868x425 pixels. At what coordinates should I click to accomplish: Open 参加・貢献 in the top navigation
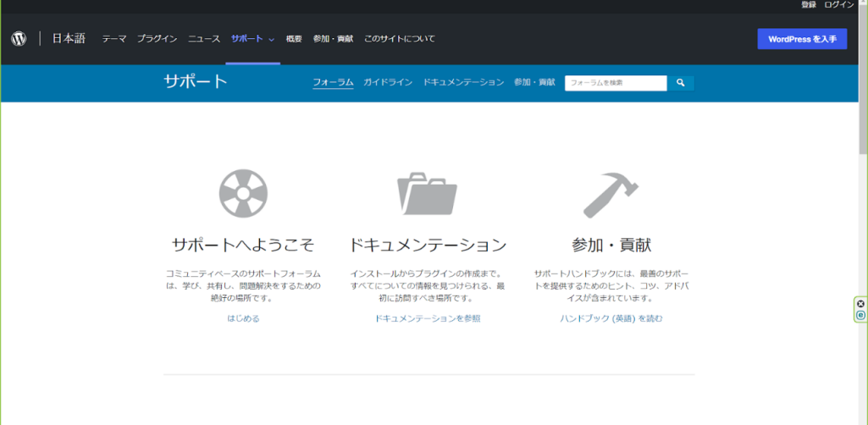coord(333,39)
